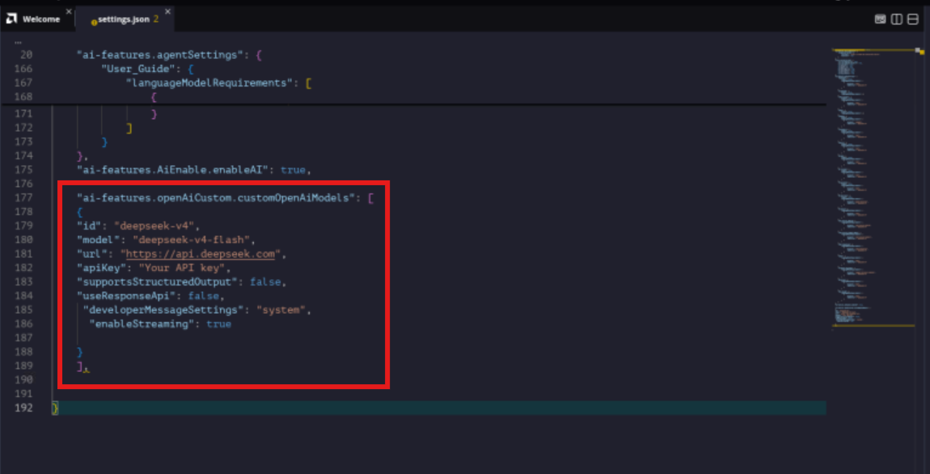Click the yellow marker at top of overview ruler

(x=922, y=52)
